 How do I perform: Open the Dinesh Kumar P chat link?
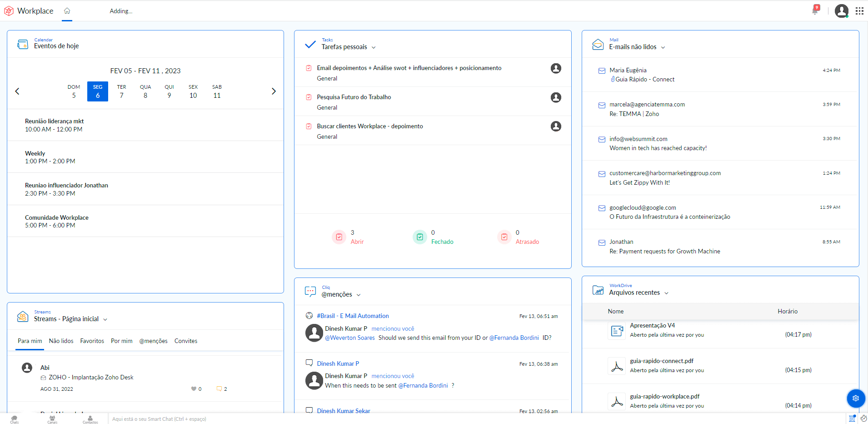(x=338, y=363)
